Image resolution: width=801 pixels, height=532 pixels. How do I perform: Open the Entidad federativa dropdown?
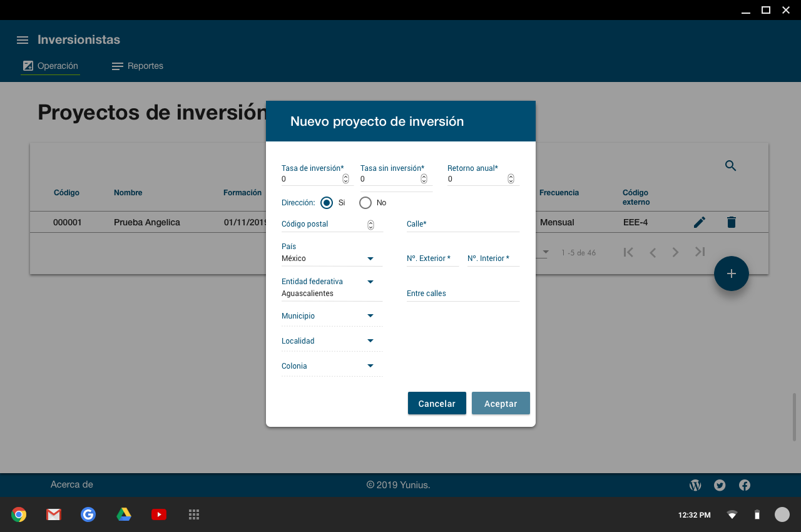(370, 282)
